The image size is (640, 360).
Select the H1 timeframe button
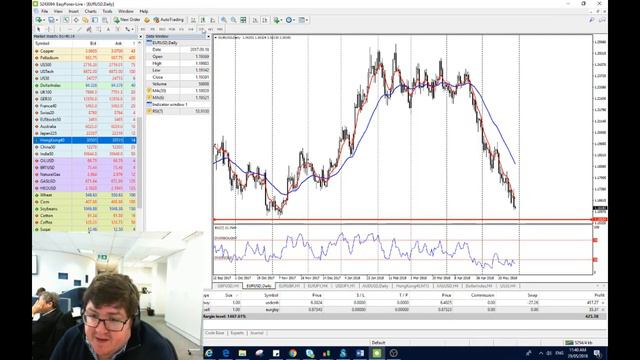[x=182, y=29]
